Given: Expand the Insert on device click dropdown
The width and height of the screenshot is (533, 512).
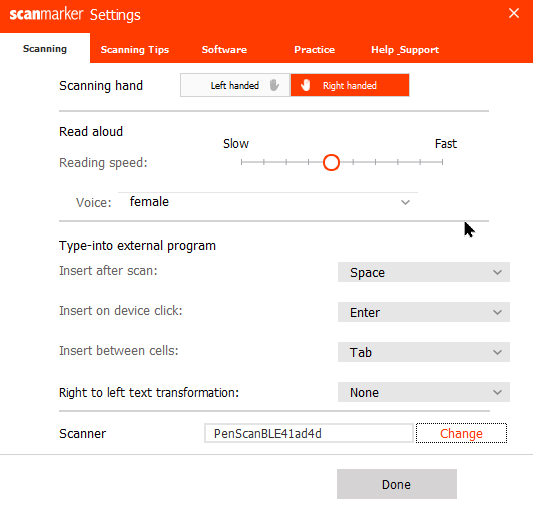Looking at the screenshot, I should [424, 312].
